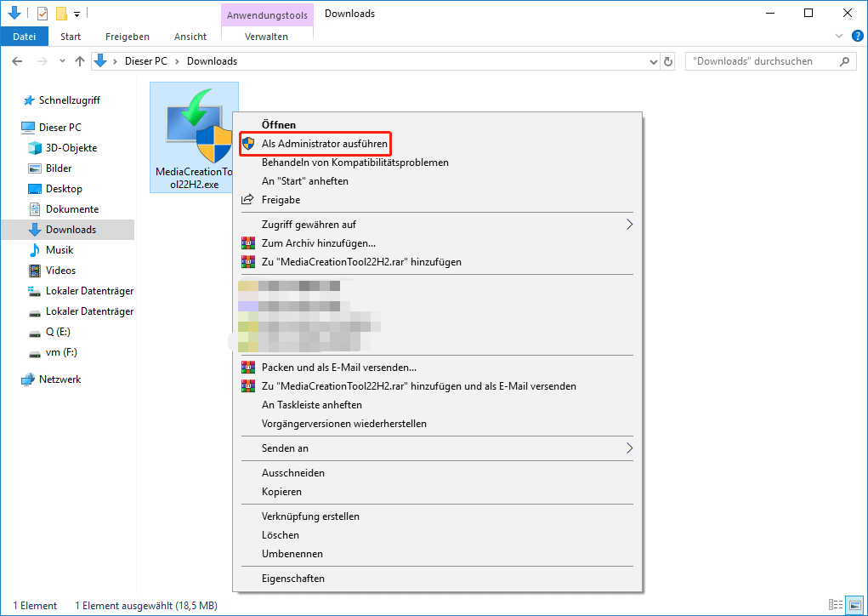Image resolution: width=868 pixels, height=616 pixels.
Task: Click '1 Element ausgewählt (18,5 MB)' status text
Action: [146, 606]
